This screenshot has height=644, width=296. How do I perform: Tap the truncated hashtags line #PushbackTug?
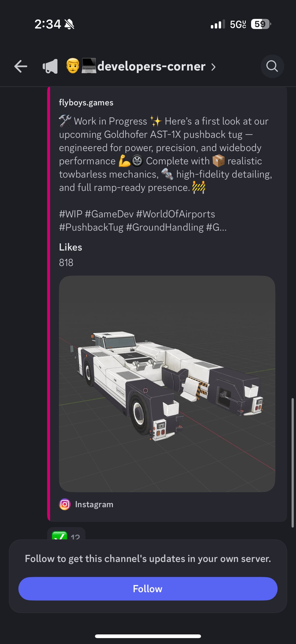tap(143, 227)
